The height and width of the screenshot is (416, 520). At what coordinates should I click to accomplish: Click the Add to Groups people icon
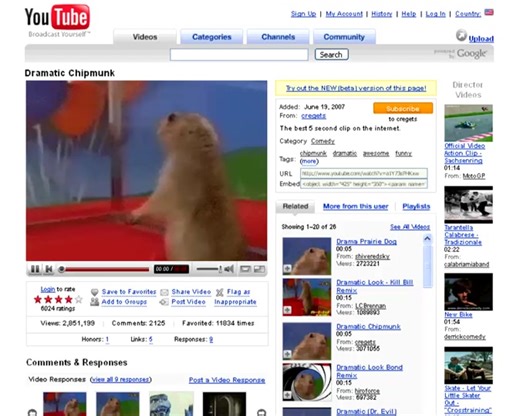(95, 302)
